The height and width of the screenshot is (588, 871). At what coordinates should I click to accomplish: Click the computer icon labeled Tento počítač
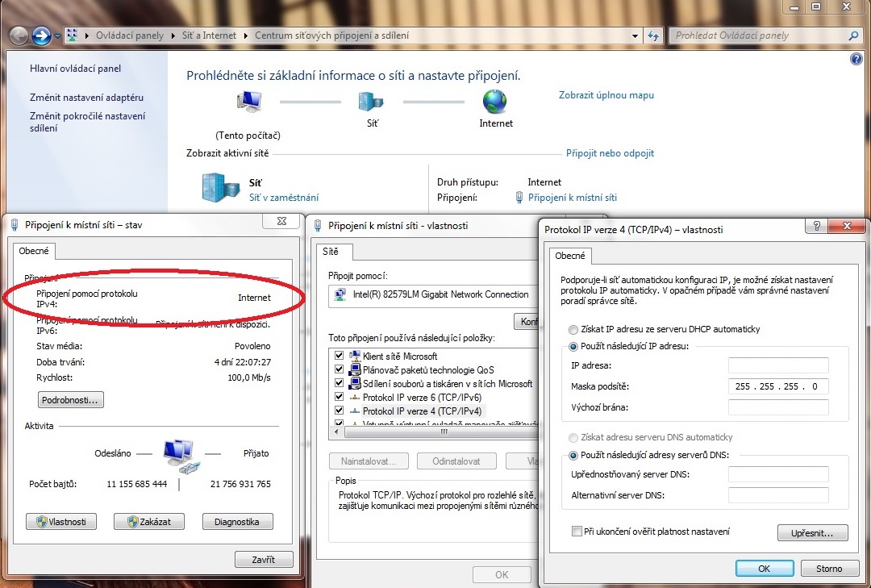(x=248, y=102)
